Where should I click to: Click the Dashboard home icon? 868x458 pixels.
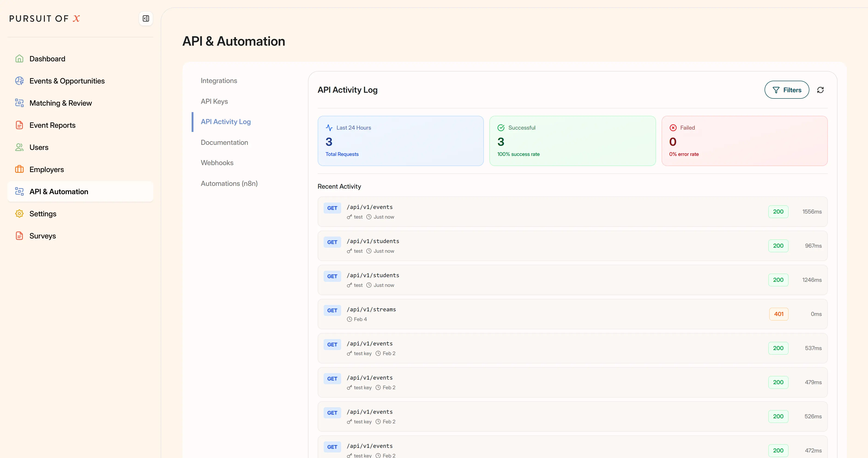pyautogui.click(x=20, y=59)
